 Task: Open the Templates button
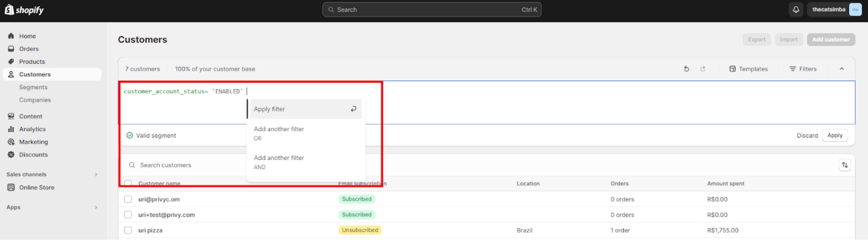pyautogui.click(x=748, y=69)
